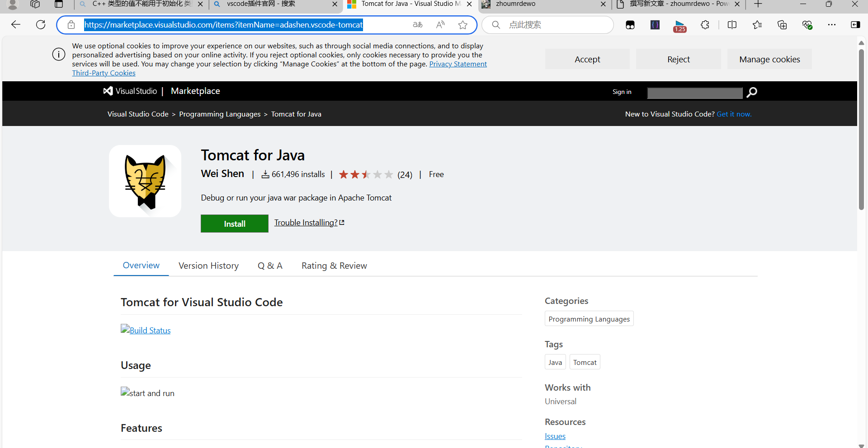
Task: Click the star rating (24) reviews
Action: coord(375,174)
